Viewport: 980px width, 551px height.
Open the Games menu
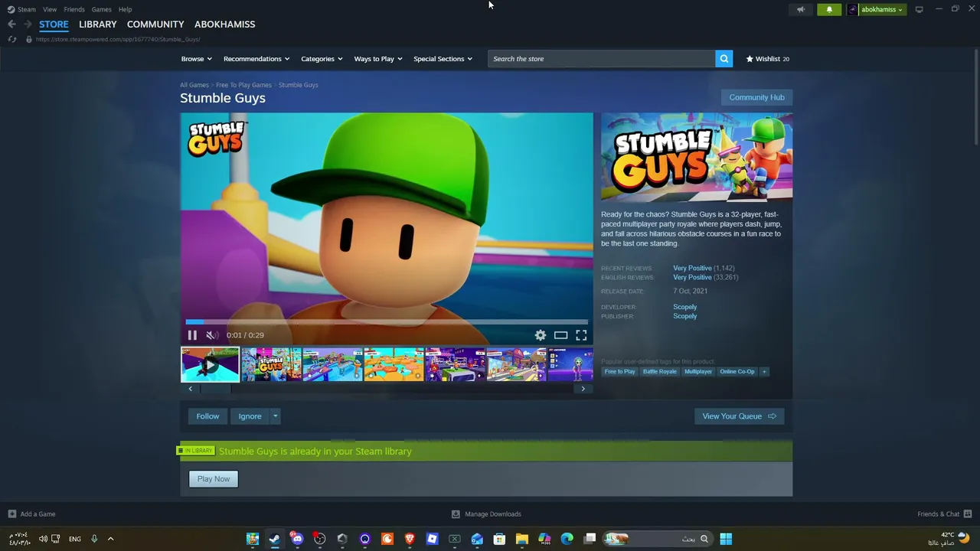(x=101, y=9)
